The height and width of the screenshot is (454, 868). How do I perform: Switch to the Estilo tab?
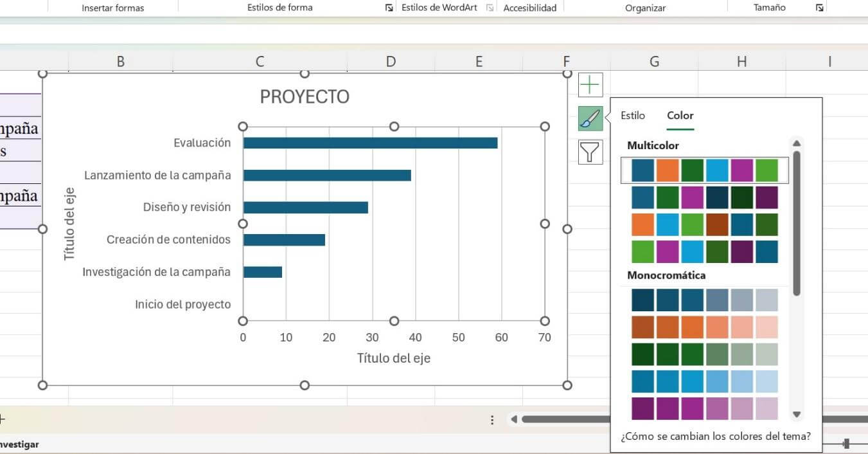[x=632, y=115]
